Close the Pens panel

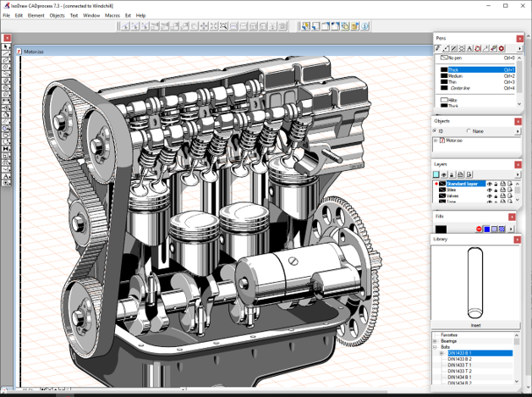pyautogui.click(x=519, y=38)
